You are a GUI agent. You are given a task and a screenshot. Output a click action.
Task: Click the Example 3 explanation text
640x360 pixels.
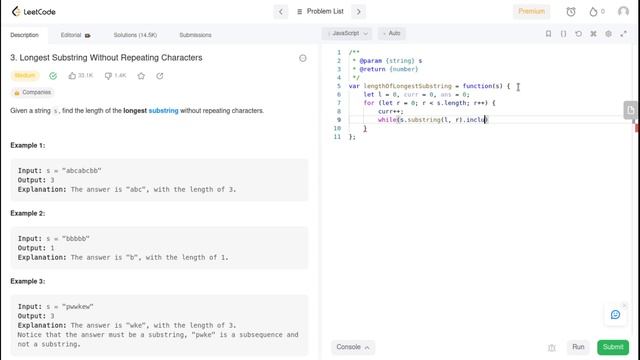click(x=158, y=335)
